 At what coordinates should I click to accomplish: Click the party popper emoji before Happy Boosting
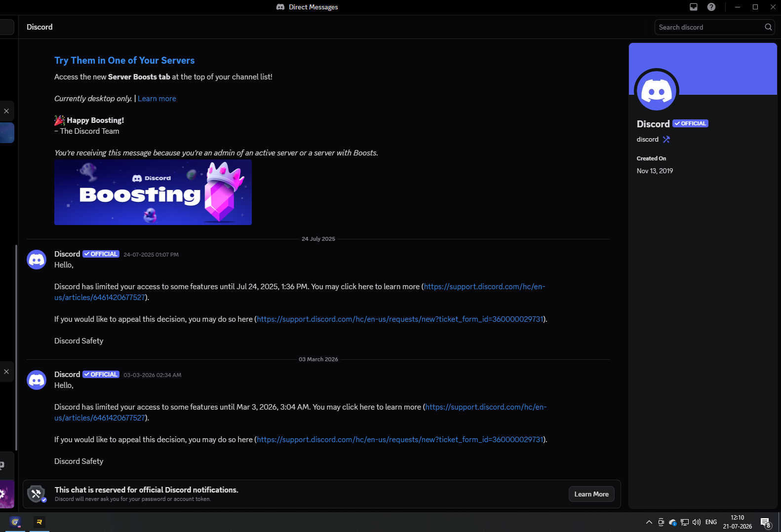click(60, 120)
